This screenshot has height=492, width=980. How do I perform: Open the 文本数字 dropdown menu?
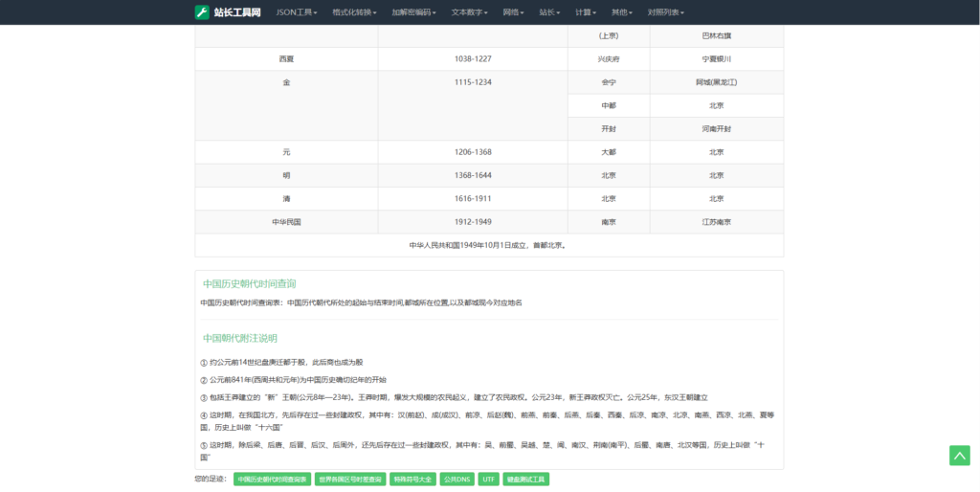[469, 11]
